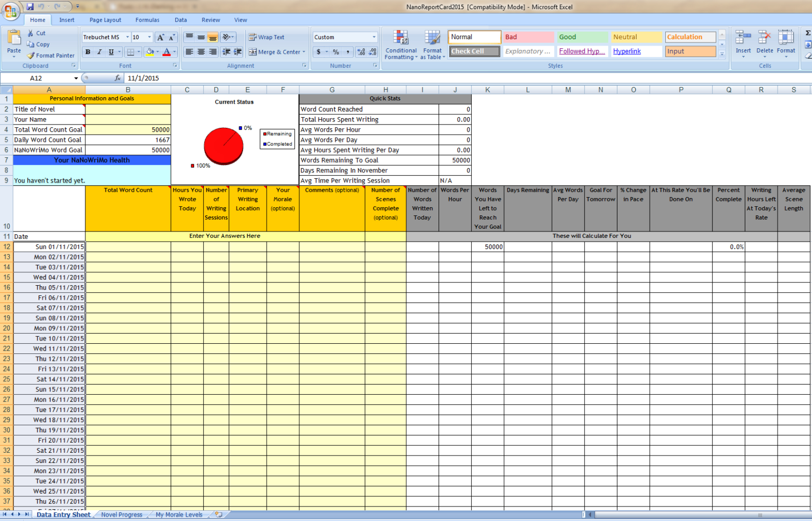The width and height of the screenshot is (812, 521).
Task: Apply Bold formatting
Action: pyautogui.click(x=88, y=52)
